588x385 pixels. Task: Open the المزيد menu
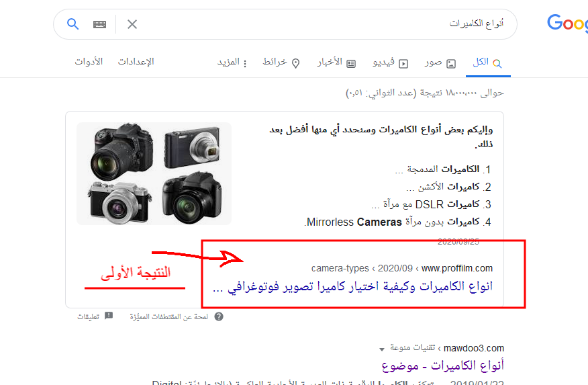pos(232,62)
